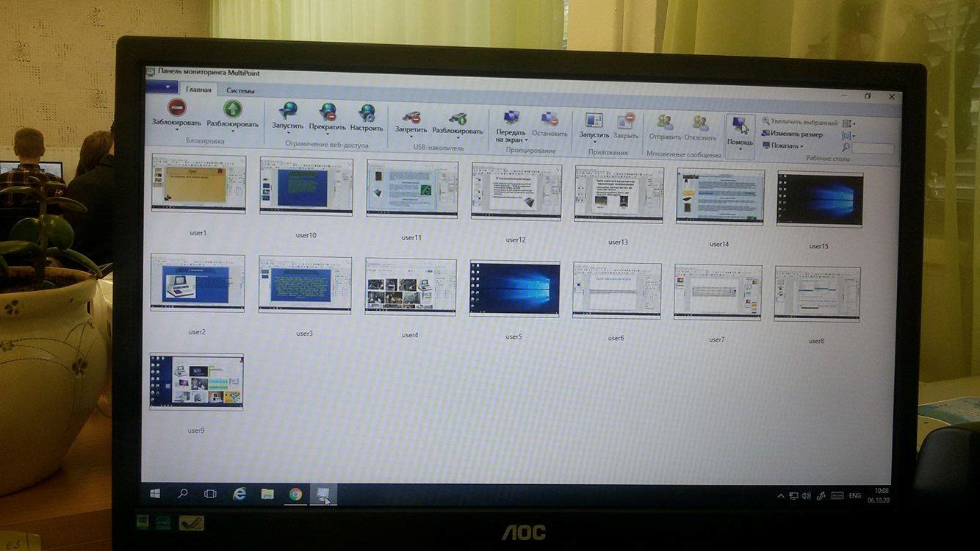Select the user8 desktop thumbnail
This screenshot has width=980, height=551.
pyautogui.click(x=817, y=295)
